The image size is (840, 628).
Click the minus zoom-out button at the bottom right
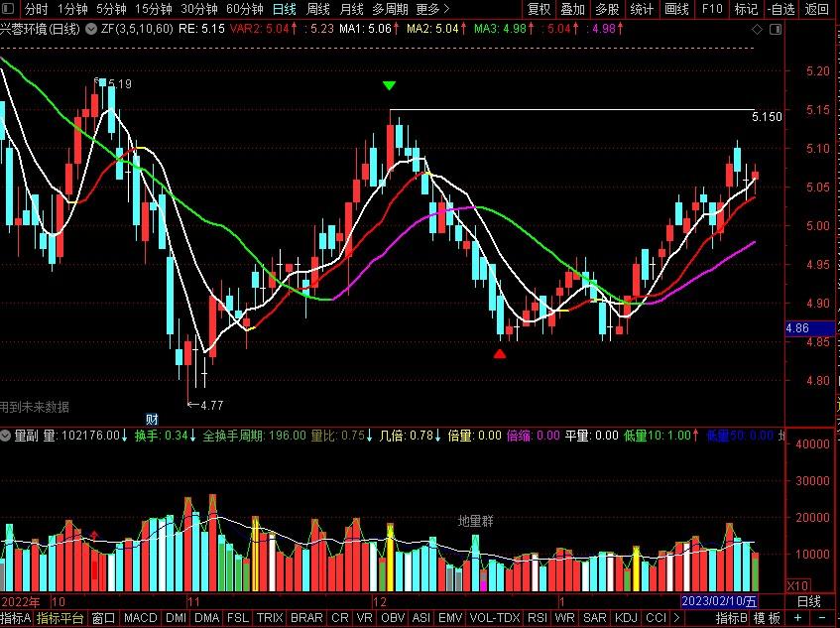point(822,618)
